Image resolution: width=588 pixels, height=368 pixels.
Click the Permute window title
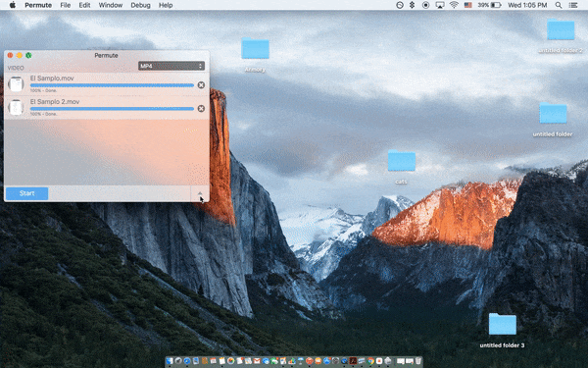pyautogui.click(x=106, y=55)
